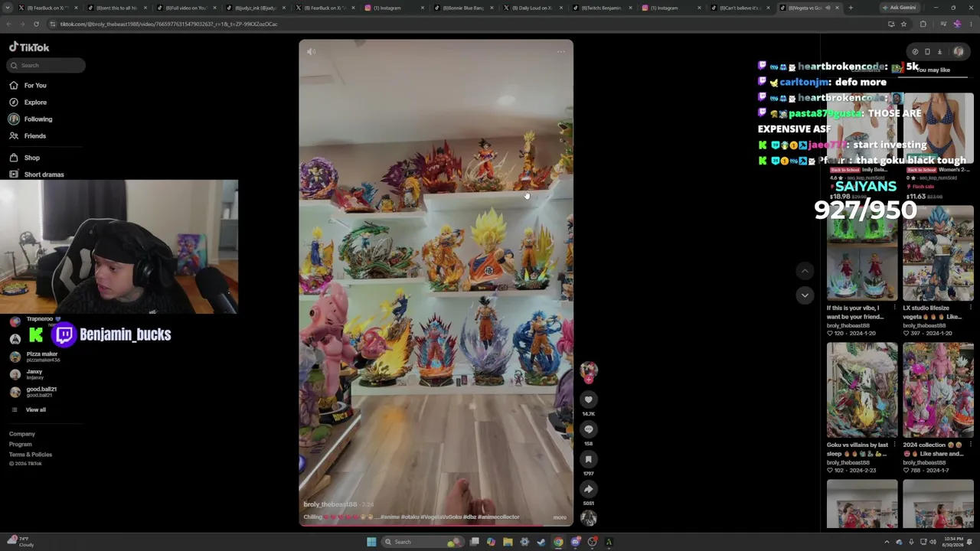Image resolution: width=980 pixels, height=551 pixels.
Task: Open Google Chrome from the taskbar
Action: tap(558, 542)
